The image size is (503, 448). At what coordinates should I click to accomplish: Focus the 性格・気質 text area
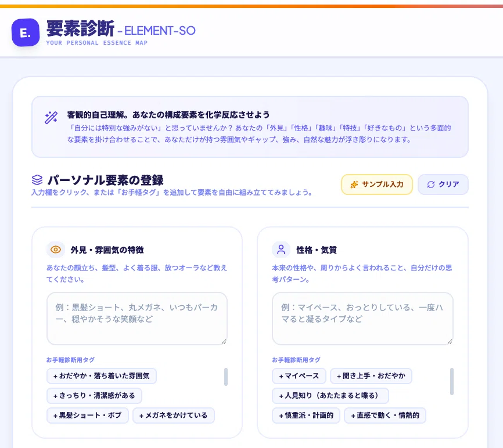point(362,319)
